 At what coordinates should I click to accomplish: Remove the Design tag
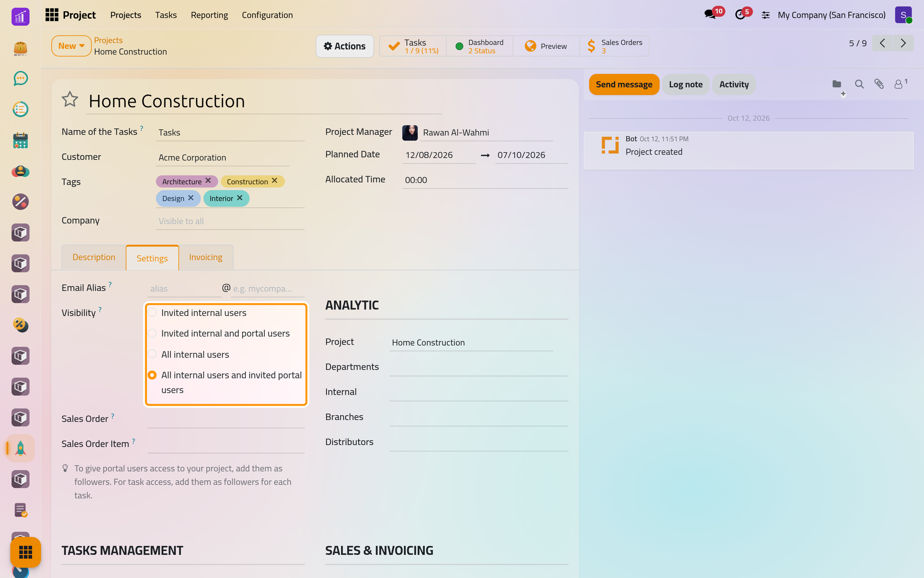[191, 198]
